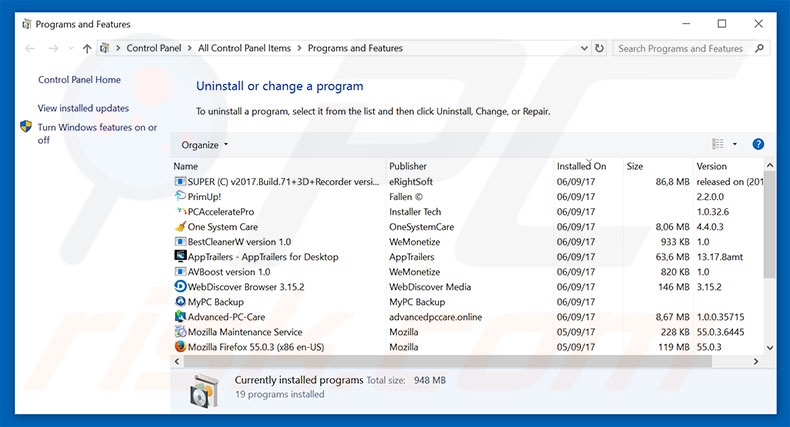Click the 13.17.8amt version cell
Screen dimensions: 790x427
719,257
